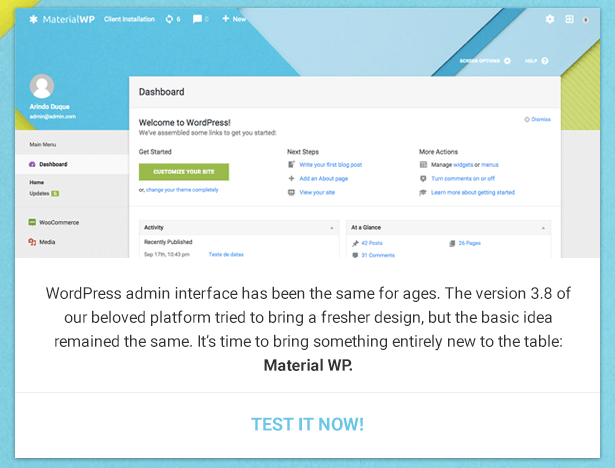Click the Recently Published text
This screenshot has width=615, height=468.
tap(168, 242)
